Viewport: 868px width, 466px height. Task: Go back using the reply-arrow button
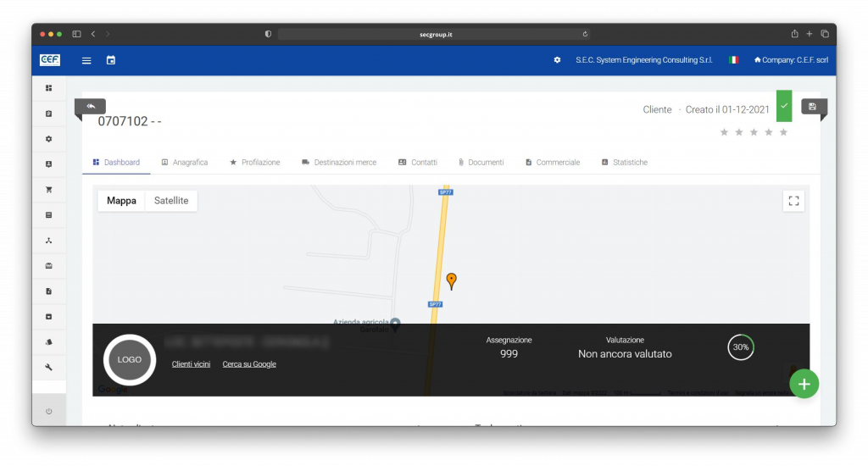(91, 106)
